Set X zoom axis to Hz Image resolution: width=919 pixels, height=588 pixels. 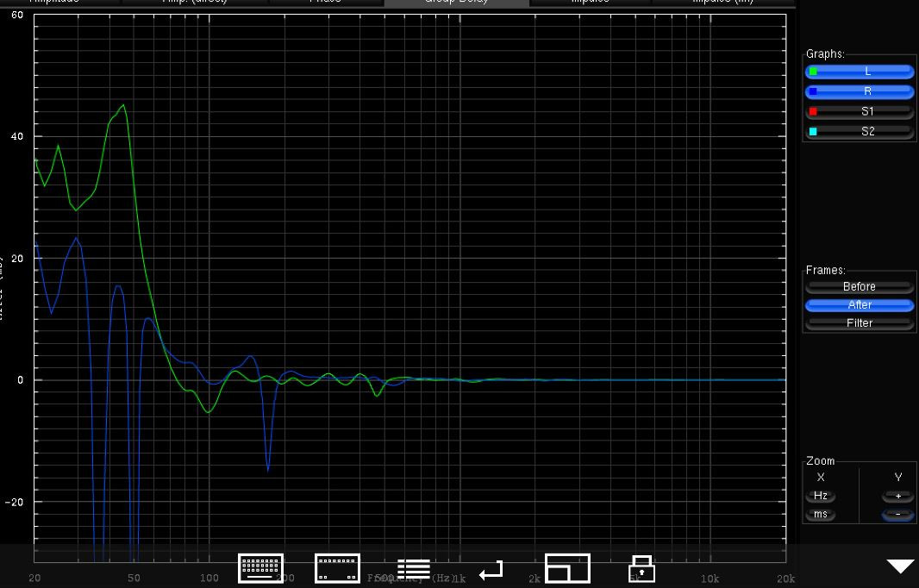pos(821,497)
